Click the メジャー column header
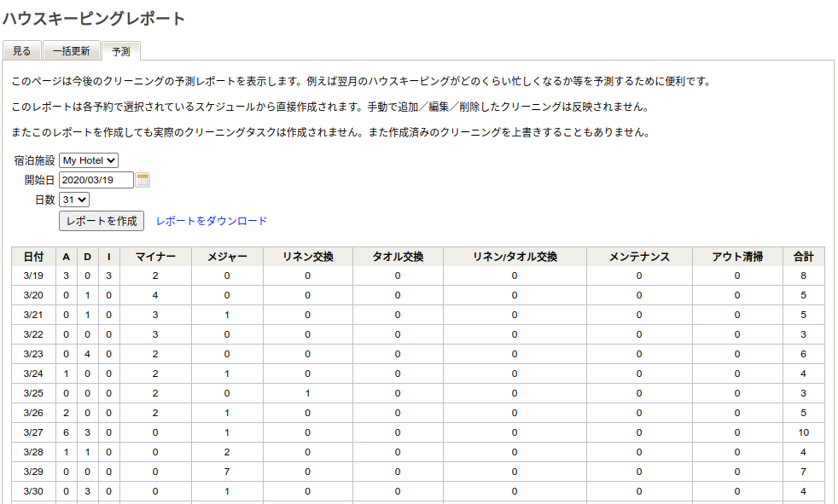Screen dimensions: 838x504 click(x=227, y=257)
